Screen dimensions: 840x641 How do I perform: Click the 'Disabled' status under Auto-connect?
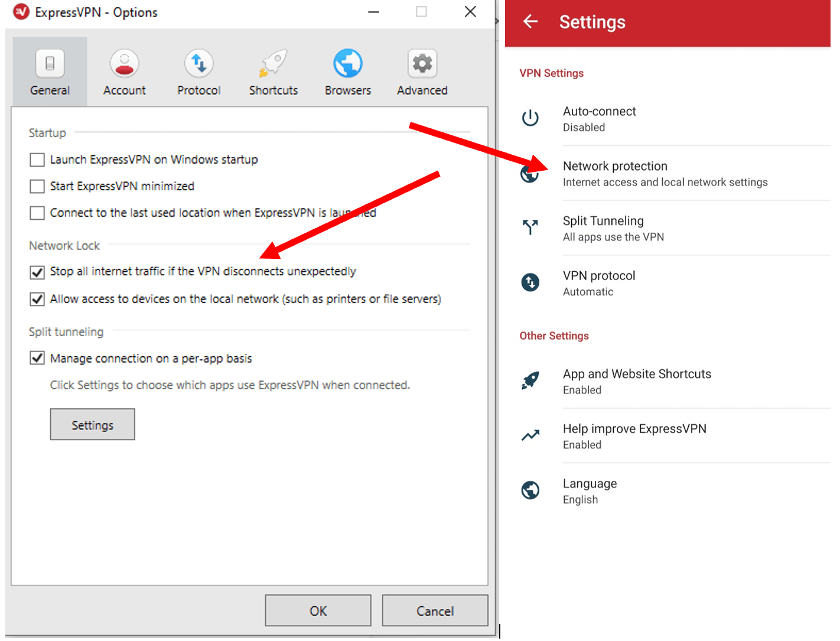point(584,128)
